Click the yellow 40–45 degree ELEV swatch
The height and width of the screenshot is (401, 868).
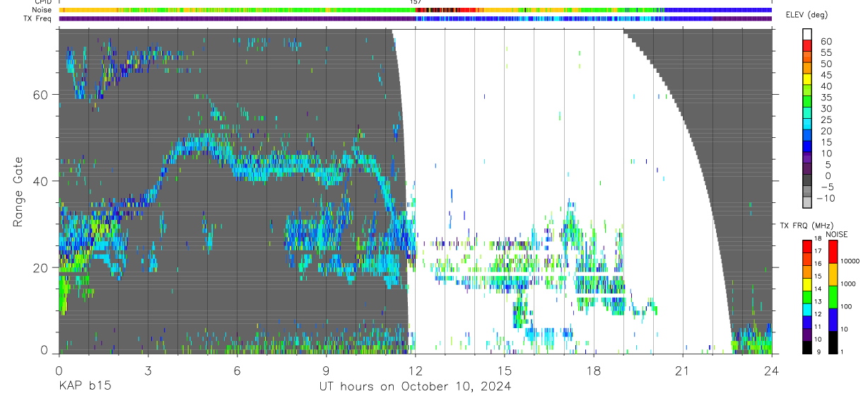(807, 79)
